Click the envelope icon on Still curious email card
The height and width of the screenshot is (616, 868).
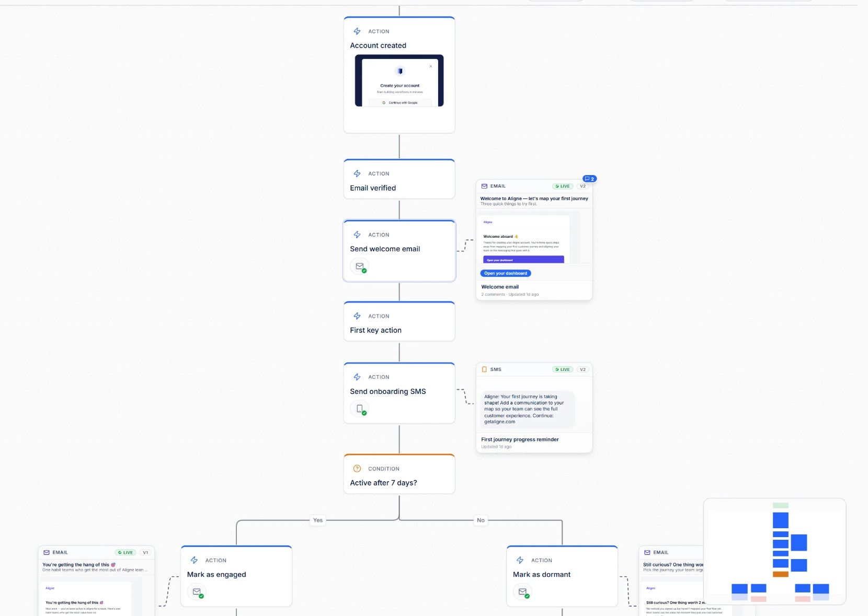(x=647, y=552)
